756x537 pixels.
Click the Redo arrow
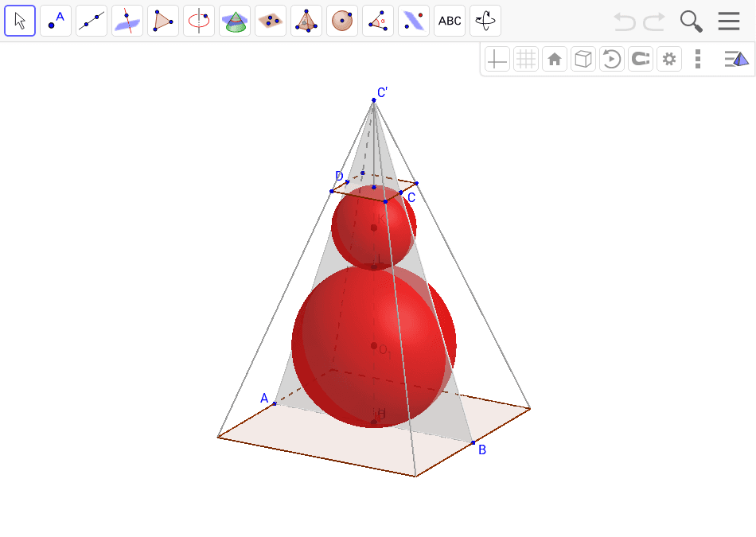[654, 21]
